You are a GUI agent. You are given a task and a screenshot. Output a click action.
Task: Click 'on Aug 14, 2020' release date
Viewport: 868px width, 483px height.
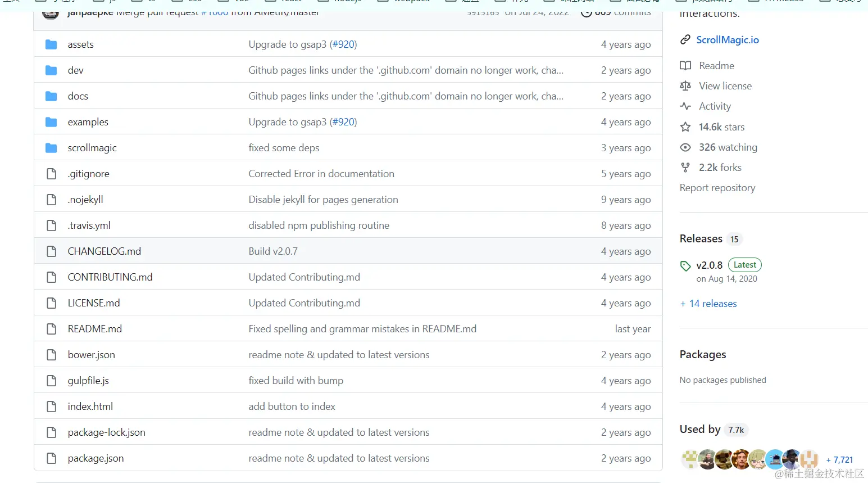727,279
